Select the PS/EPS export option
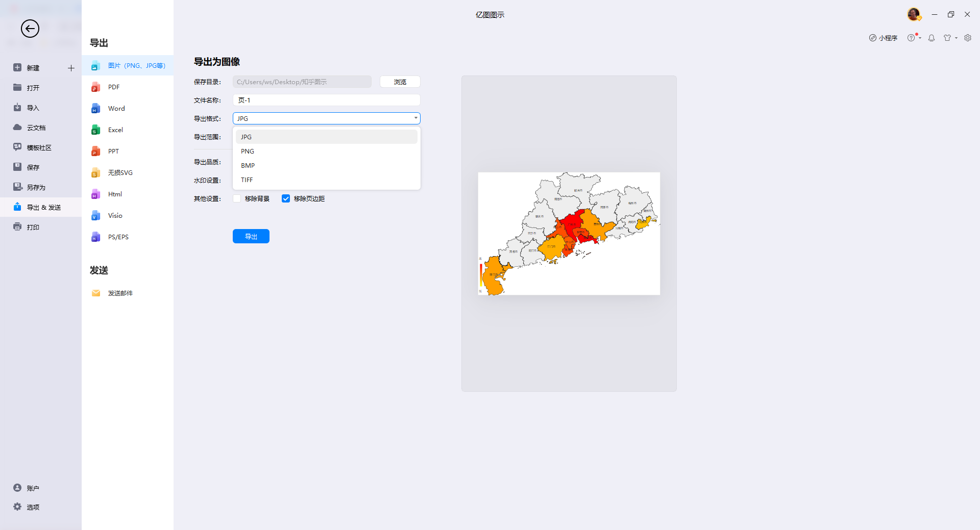 click(118, 237)
